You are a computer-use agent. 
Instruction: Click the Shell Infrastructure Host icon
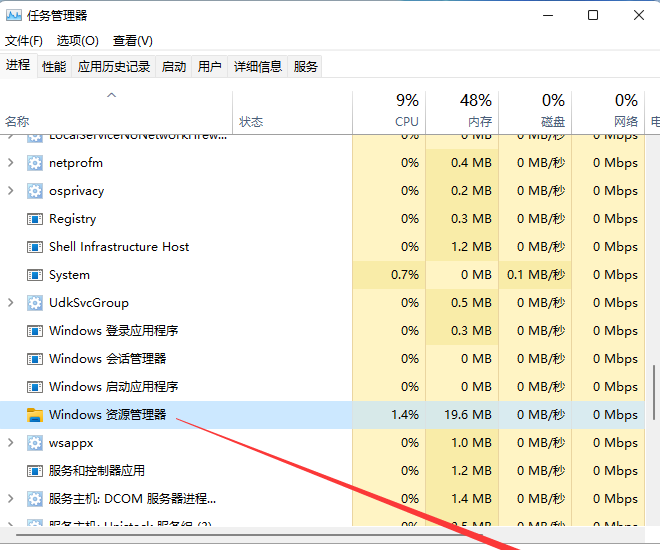[x=35, y=247]
